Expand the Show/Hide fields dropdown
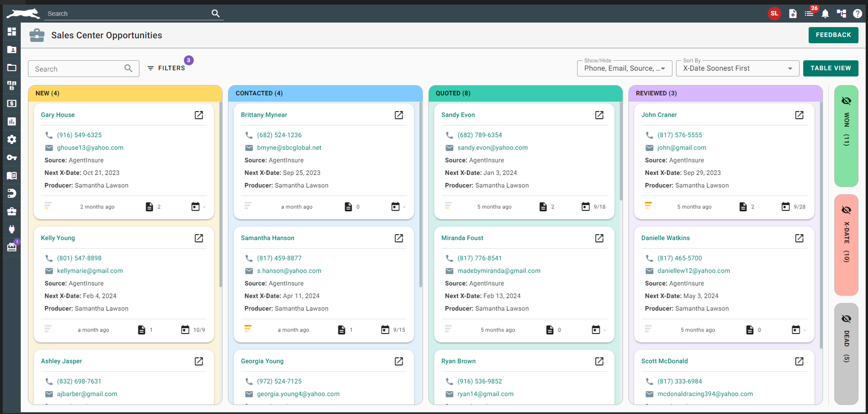 click(624, 69)
